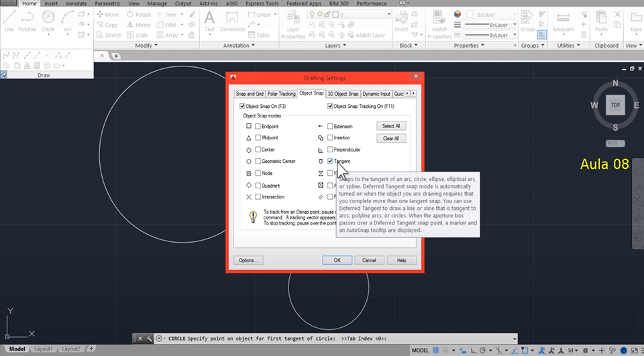The height and width of the screenshot is (356, 644).
Task: Toggle Object Snap Tracking On (F11) checkbox
Action: 330,106
